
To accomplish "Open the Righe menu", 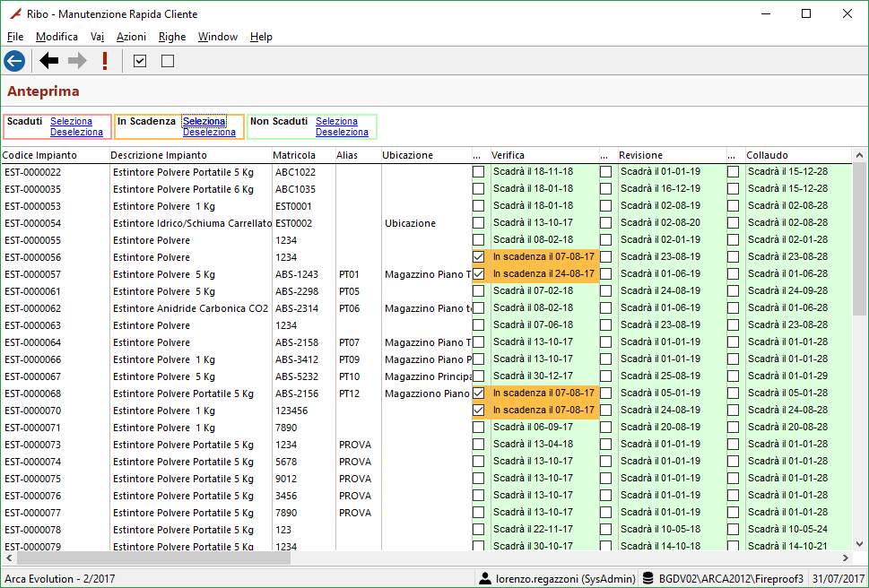I will pos(172,37).
